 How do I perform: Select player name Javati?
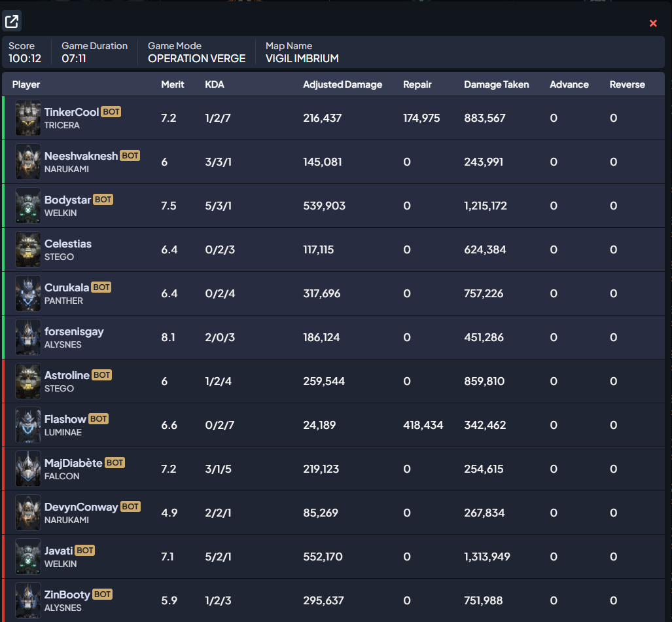pos(59,551)
